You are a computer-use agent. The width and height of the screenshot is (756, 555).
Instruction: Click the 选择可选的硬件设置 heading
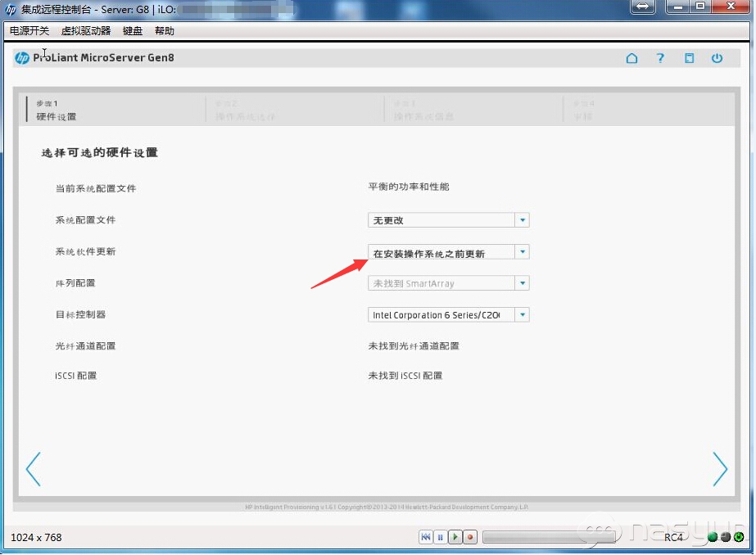[100, 153]
